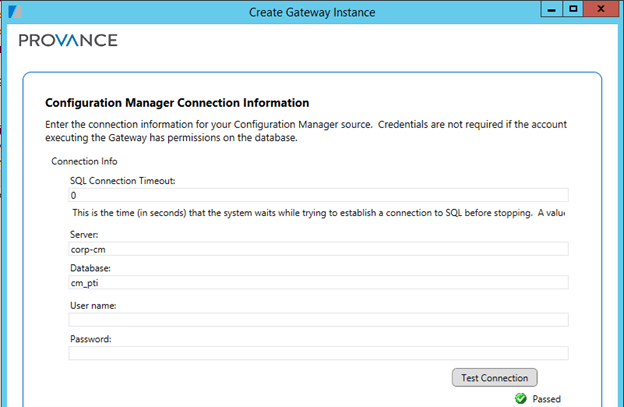The image size is (624, 407).
Task: Close the Create Gateway Instance window
Action: 601,9
